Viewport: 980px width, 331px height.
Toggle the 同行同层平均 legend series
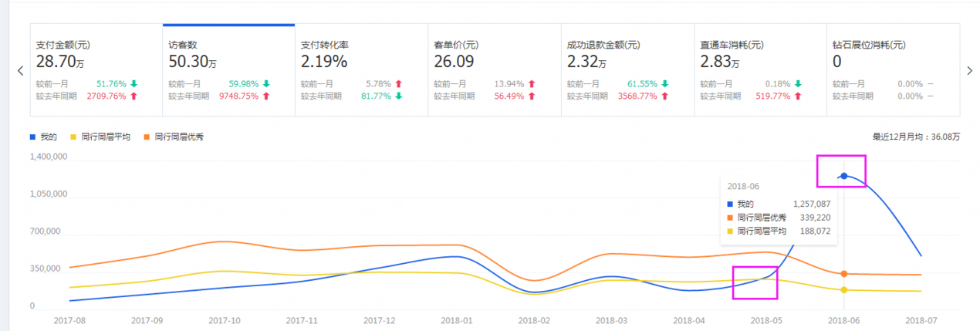100,137
